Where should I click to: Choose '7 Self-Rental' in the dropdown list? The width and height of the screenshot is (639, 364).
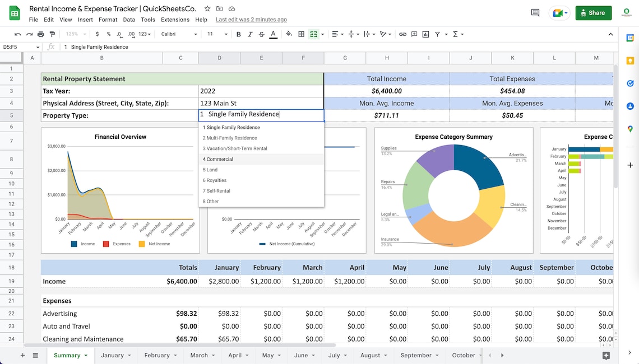click(217, 190)
